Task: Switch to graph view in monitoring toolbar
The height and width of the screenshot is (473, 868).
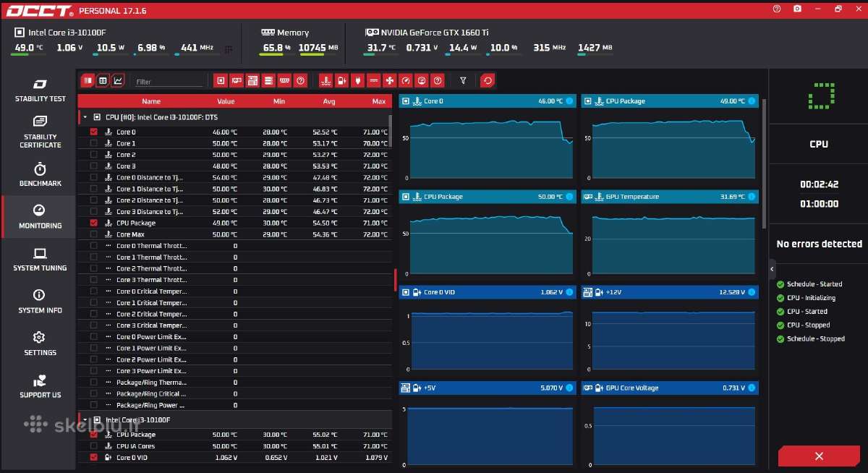Action: pos(118,80)
